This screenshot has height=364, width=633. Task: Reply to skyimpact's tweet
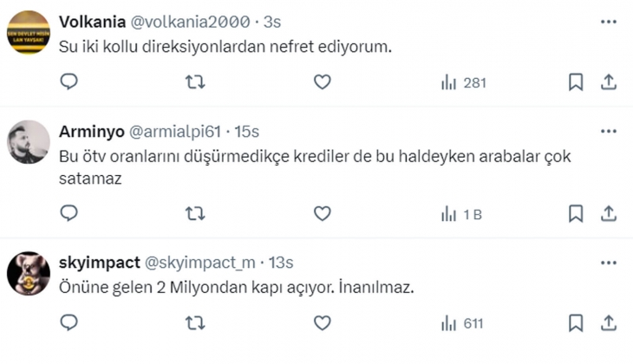coord(70,323)
